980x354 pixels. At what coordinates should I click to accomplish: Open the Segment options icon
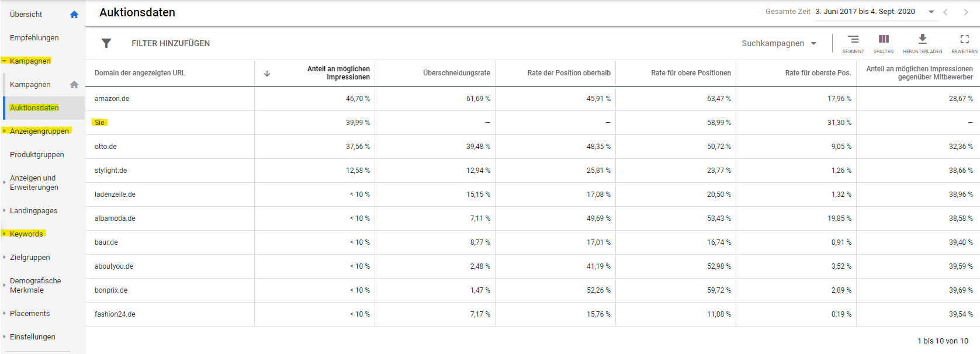tap(853, 40)
